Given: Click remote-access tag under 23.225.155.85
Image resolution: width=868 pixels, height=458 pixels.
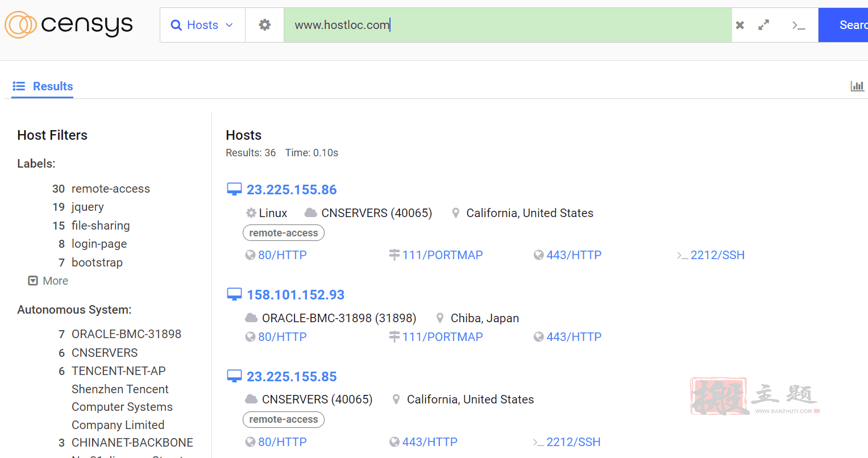Looking at the screenshot, I should point(284,419).
